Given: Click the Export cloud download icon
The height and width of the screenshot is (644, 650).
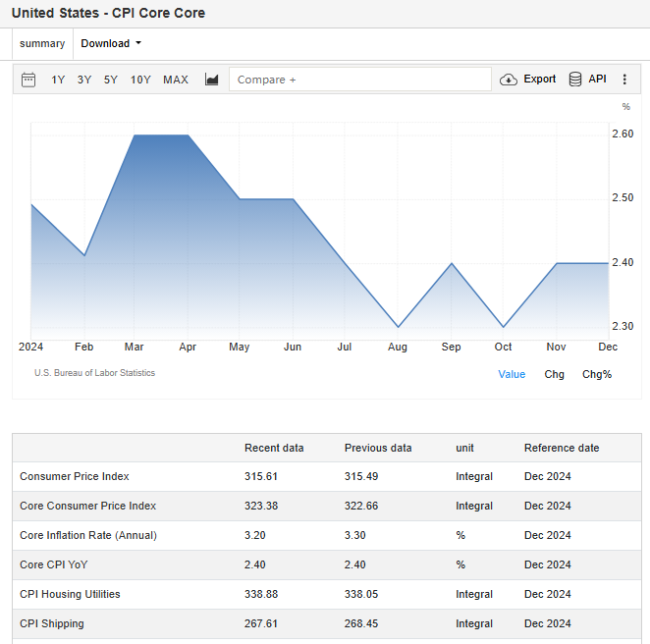Looking at the screenshot, I should tap(509, 80).
